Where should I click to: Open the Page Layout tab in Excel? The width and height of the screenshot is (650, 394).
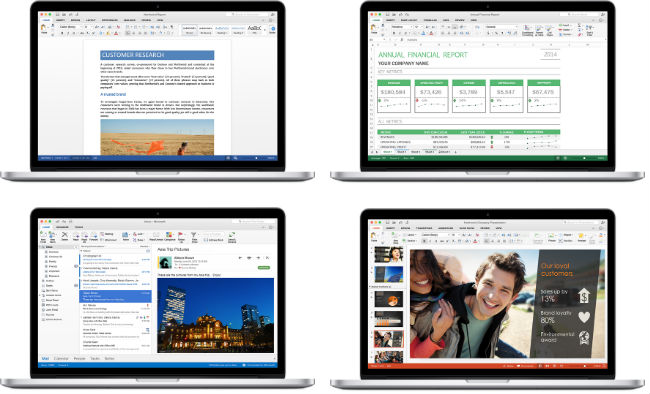409,20
